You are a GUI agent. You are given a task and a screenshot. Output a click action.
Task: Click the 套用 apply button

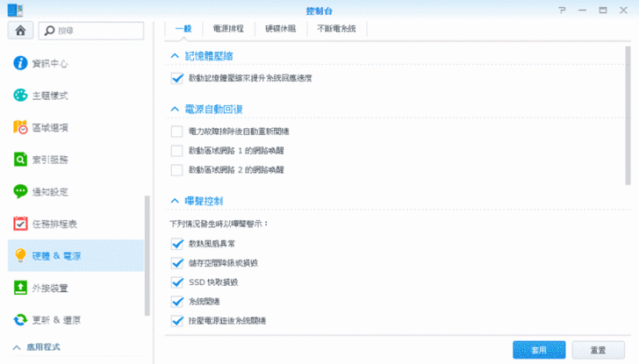[539, 349]
